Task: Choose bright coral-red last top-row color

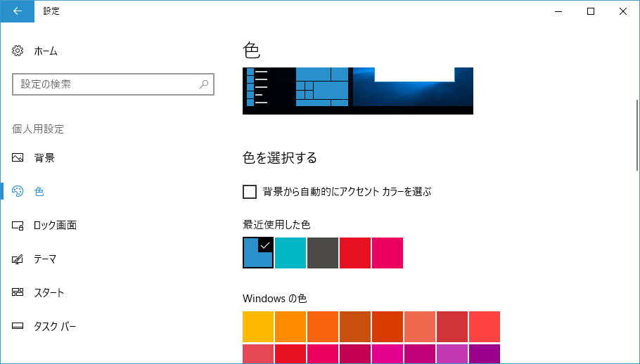Action: click(485, 327)
